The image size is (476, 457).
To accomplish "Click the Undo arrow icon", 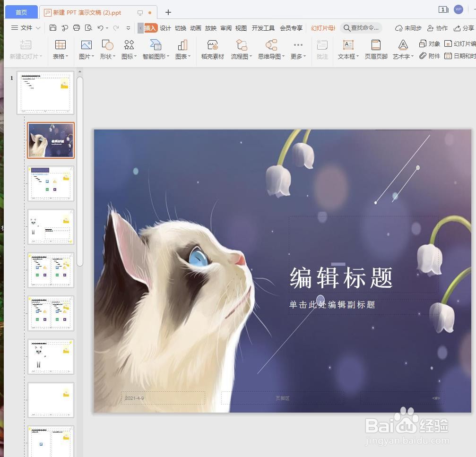I will tap(101, 28).
